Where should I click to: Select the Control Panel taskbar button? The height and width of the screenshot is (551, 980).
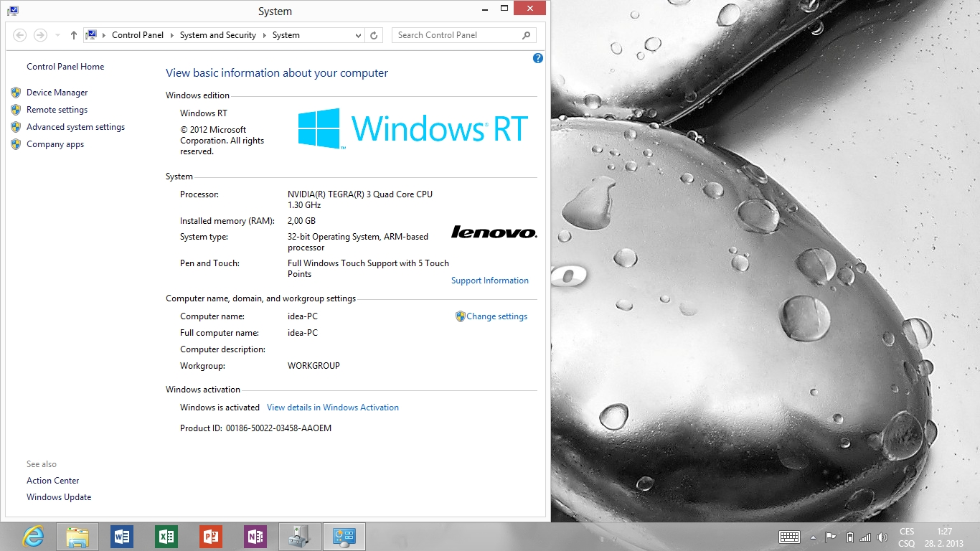[344, 537]
